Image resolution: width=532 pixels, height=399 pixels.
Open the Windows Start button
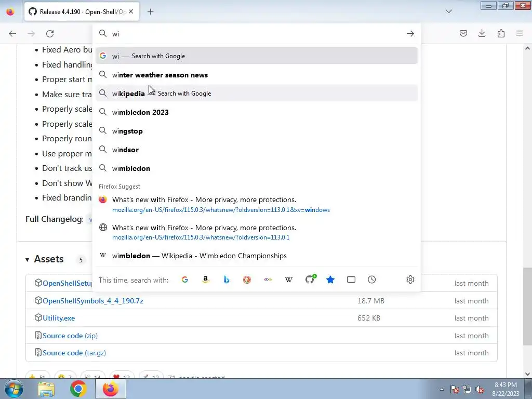(14, 389)
